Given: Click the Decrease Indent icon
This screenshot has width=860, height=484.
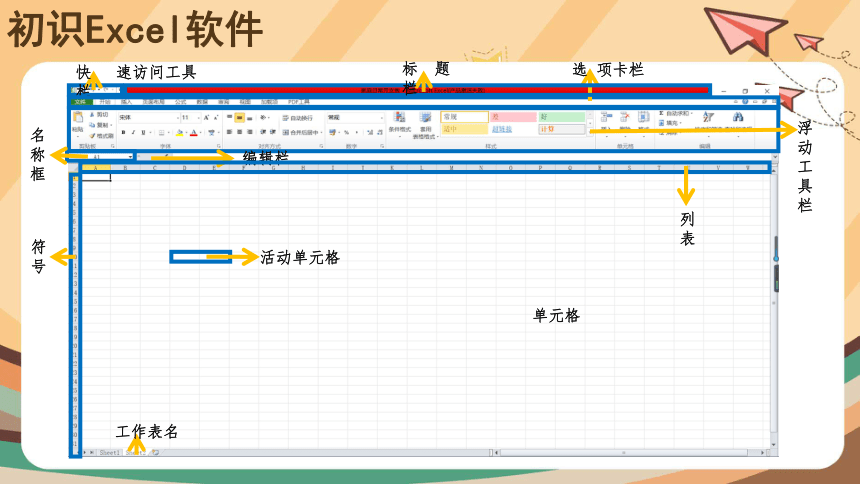Looking at the screenshot, I should pos(263,132).
